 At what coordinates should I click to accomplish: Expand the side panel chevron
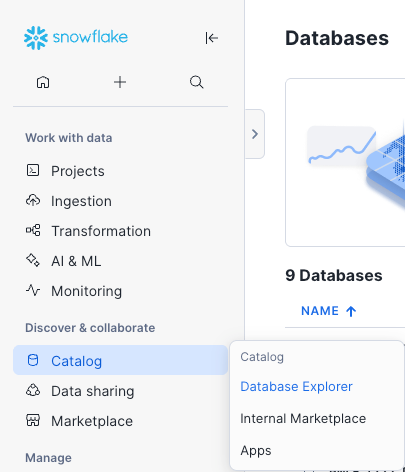point(255,134)
